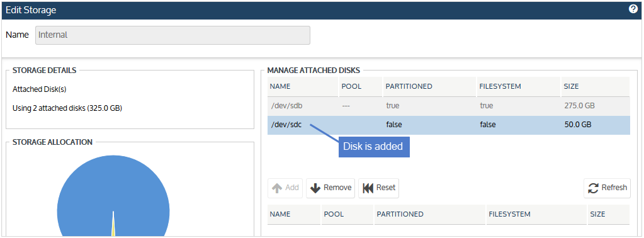Open the help question mark icon
Screen dimensions: 644x238
pos(633,9)
